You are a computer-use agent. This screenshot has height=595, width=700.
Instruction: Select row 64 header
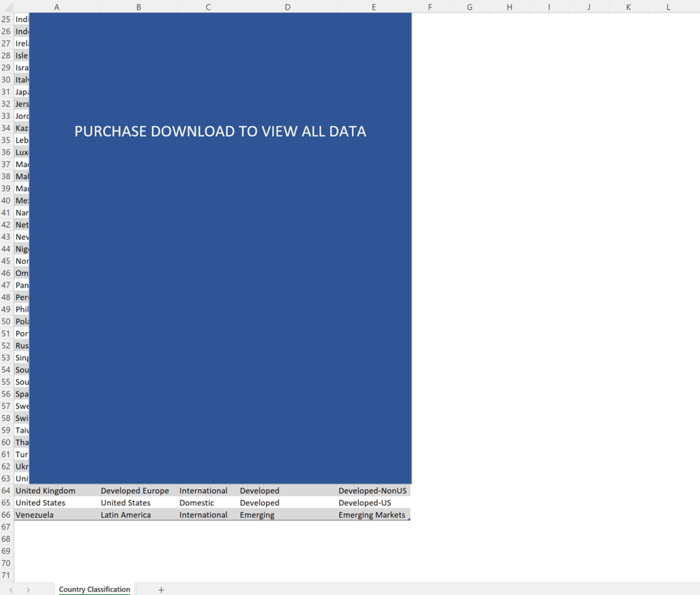point(6,490)
